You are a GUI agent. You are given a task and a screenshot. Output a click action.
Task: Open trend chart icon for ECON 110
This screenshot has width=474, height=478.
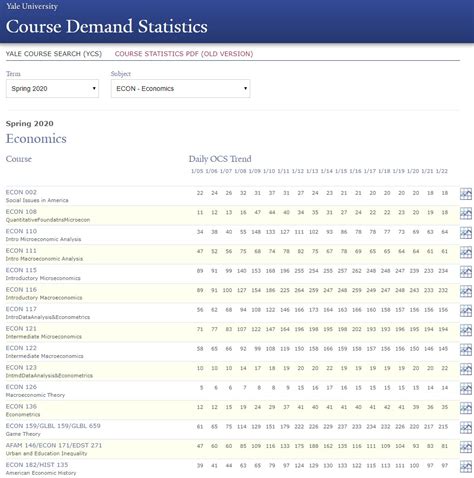[466, 233]
